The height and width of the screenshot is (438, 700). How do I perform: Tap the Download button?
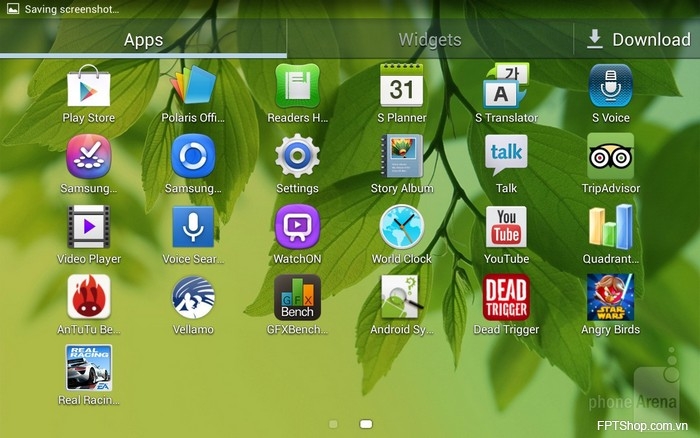pos(638,39)
